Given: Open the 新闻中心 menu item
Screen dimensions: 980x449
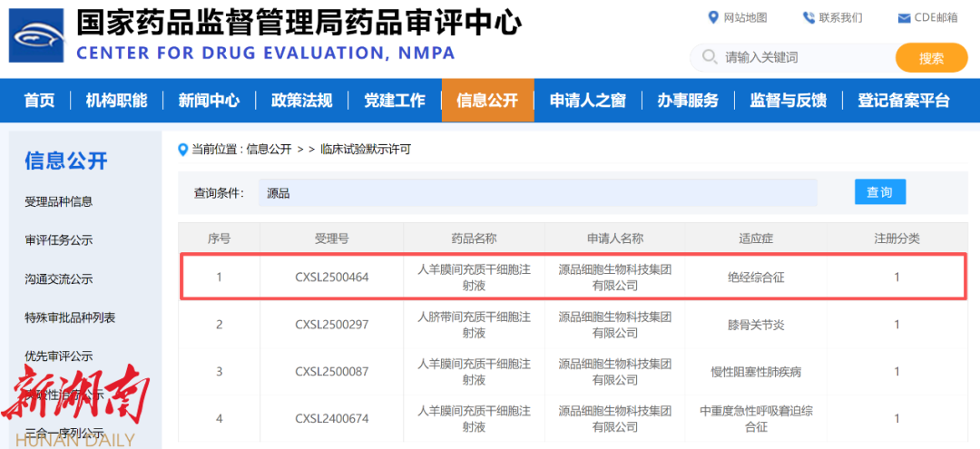Looking at the screenshot, I should tap(209, 100).
